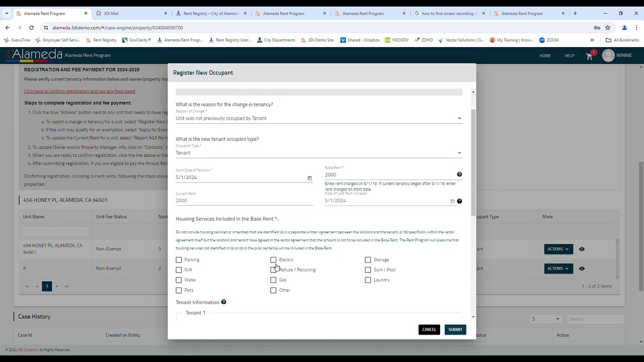
Task: Click link to confirm registration and pay fees
Action: tap(79, 91)
